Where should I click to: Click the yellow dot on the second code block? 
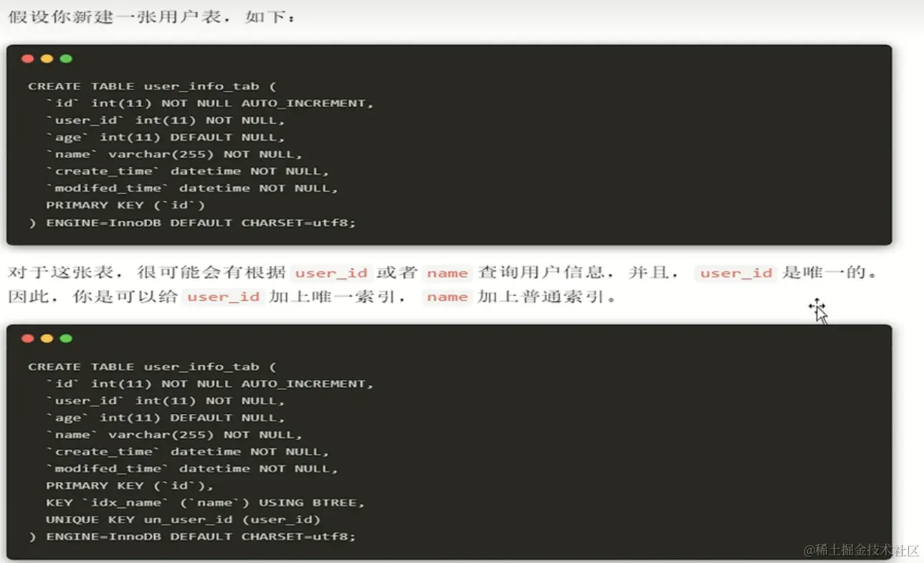[47, 338]
